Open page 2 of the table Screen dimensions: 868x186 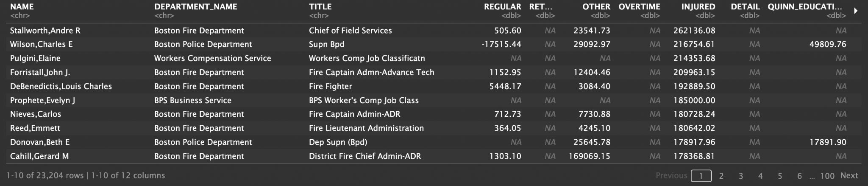721,176
